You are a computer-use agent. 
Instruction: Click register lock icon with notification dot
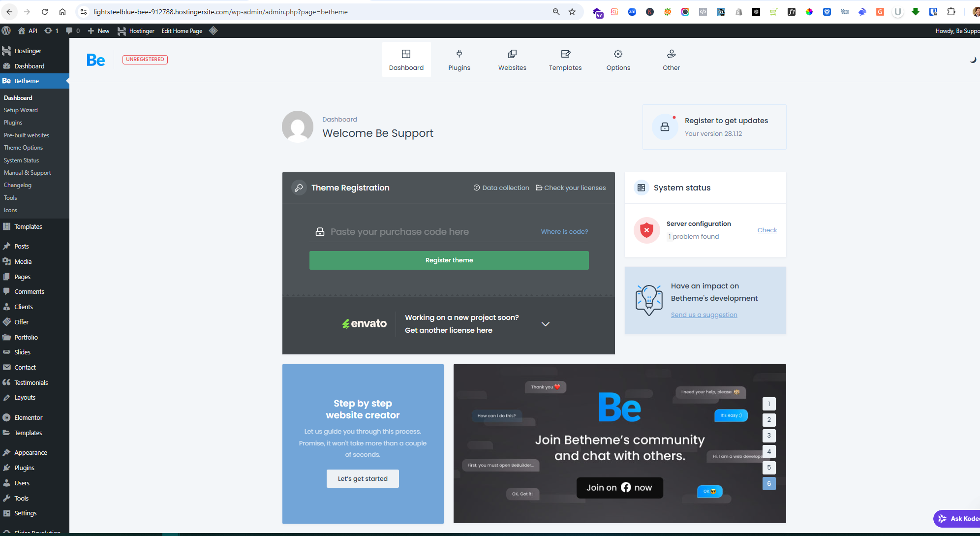(665, 126)
